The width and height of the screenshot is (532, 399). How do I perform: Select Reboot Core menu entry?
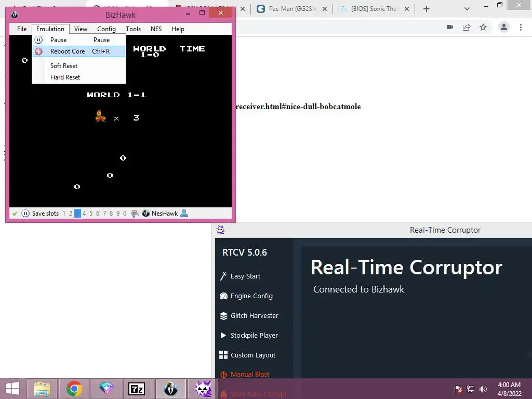(x=79, y=51)
